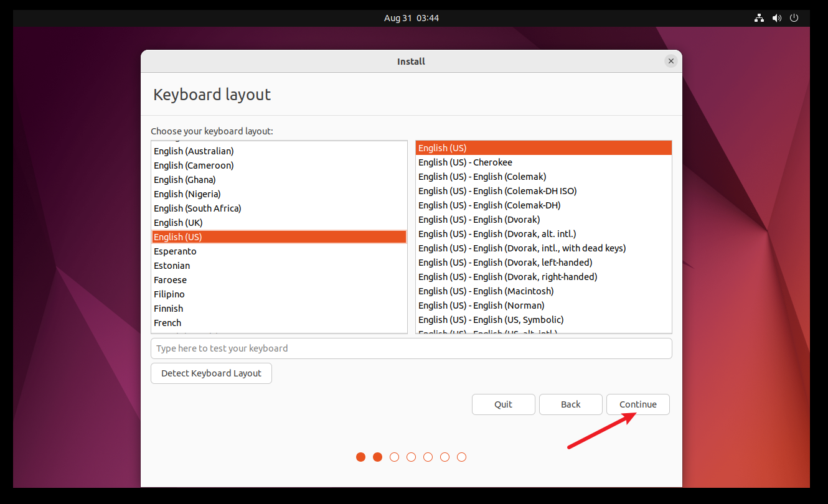Select English (Australian) layout

point(279,151)
